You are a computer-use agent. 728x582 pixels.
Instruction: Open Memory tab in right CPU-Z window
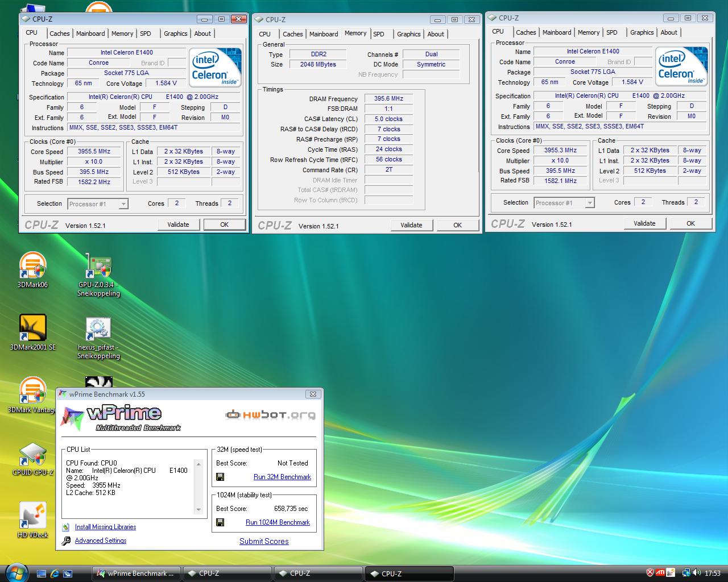[589, 32]
